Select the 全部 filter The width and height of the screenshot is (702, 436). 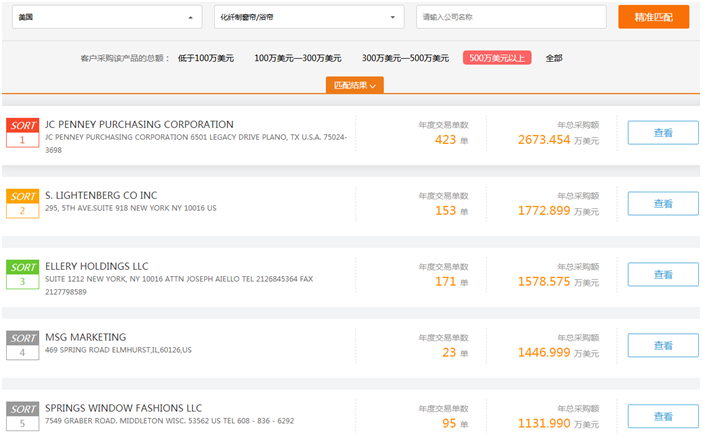pos(554,58)
